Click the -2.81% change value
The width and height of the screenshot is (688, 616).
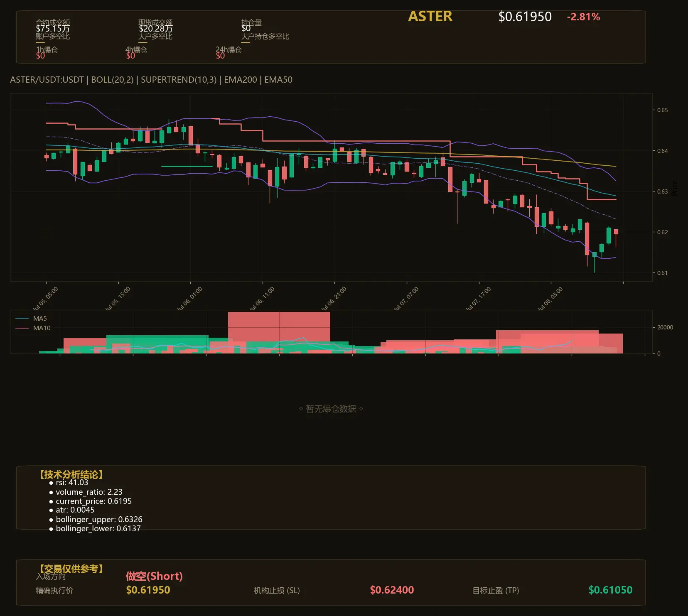coord(583,17)
